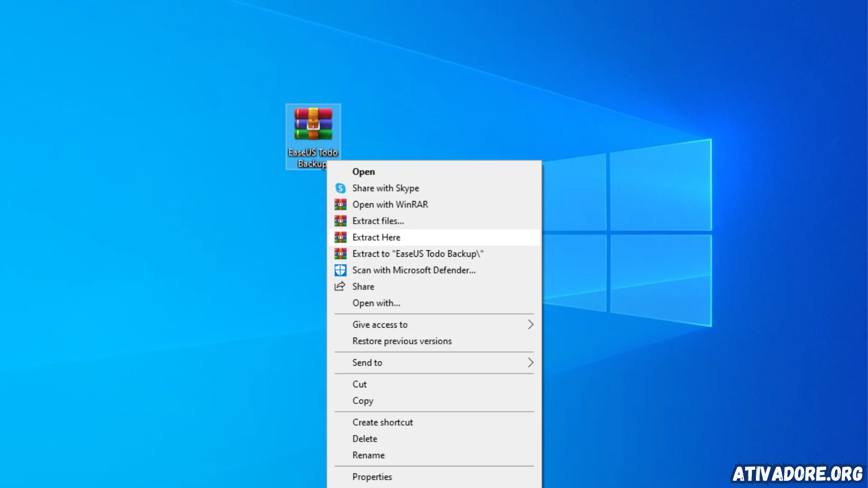Image resolution: width=868 pixels, height=488 pixels.
Task: Select 'Open' from the context menu
Action: (x=363, y=172)
